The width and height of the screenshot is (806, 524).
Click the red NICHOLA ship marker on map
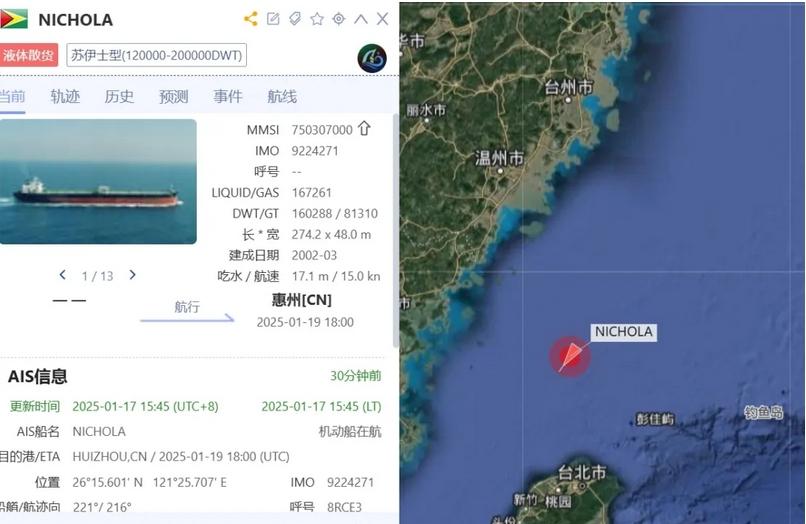coord(570,356)
